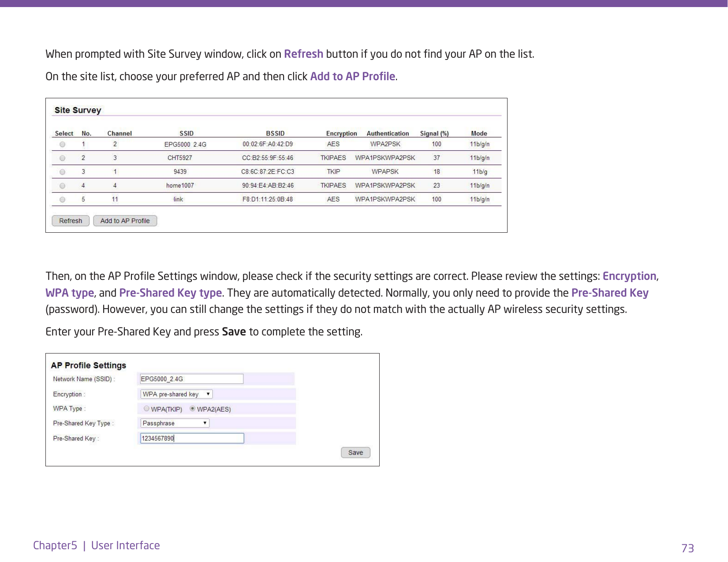Open the Encryption dropdown (WPA pre-shared key)
728x562 pixels.
(176, 394)
